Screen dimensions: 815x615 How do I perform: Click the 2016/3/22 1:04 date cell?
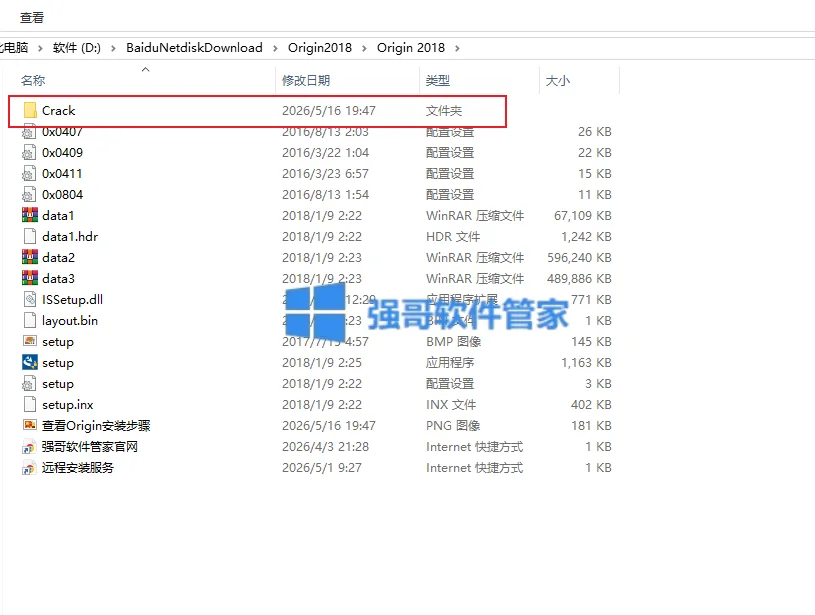pyautogui.click(x=325, y=152)
